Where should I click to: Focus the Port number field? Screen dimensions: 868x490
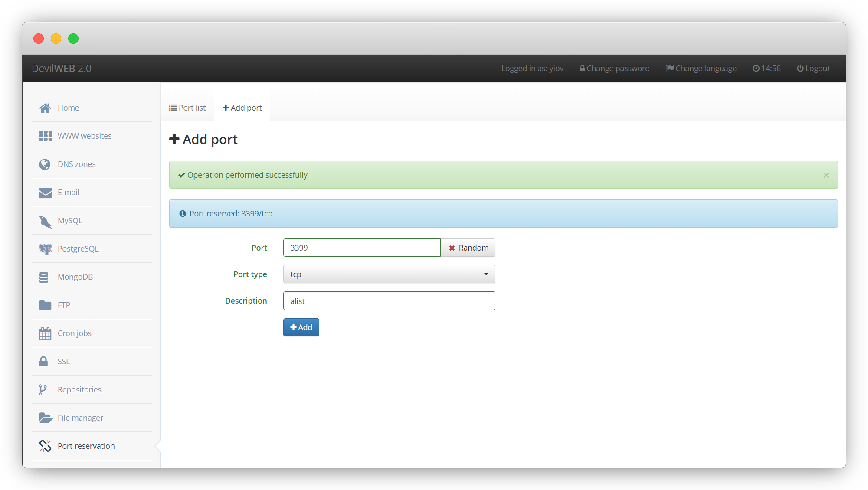pyautogui.click(x=361, y=248)
